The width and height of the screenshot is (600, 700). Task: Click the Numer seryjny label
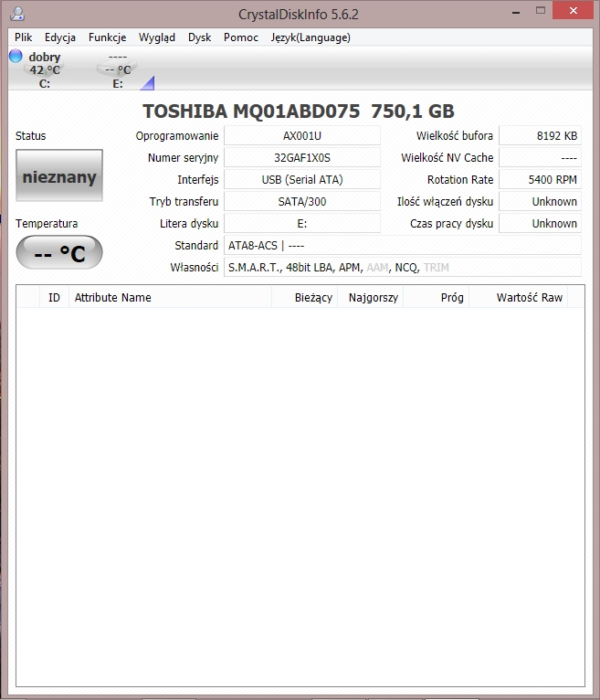point(183,157)
